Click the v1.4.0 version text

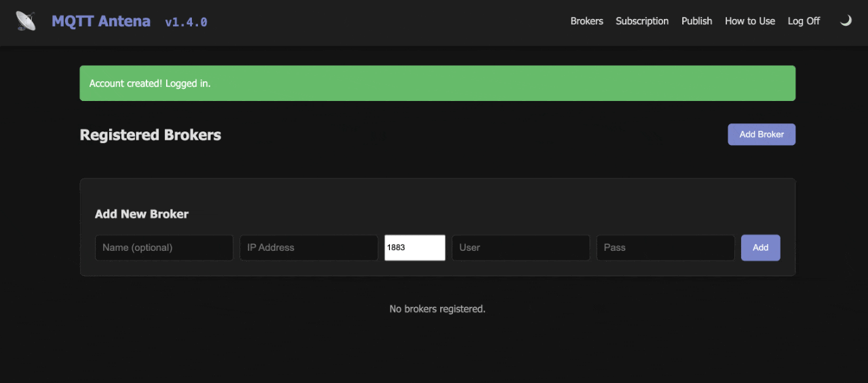tap(186, 22)
